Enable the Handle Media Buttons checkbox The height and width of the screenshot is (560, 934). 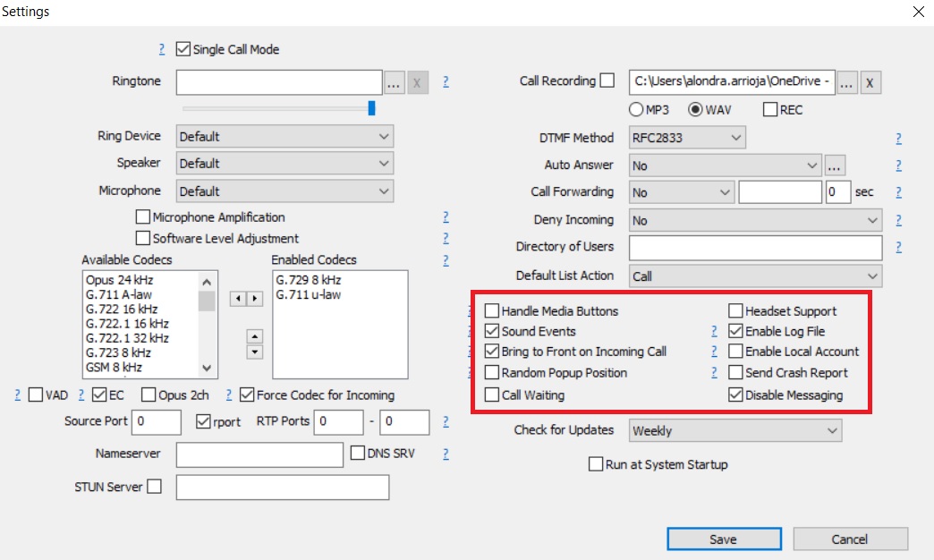[x=492, y=311]
